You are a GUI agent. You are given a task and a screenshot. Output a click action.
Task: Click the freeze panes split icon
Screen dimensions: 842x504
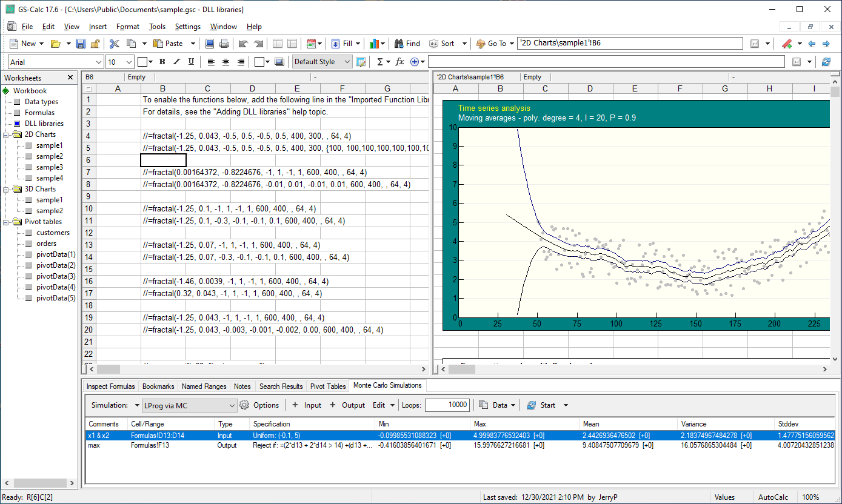[292, 44]
